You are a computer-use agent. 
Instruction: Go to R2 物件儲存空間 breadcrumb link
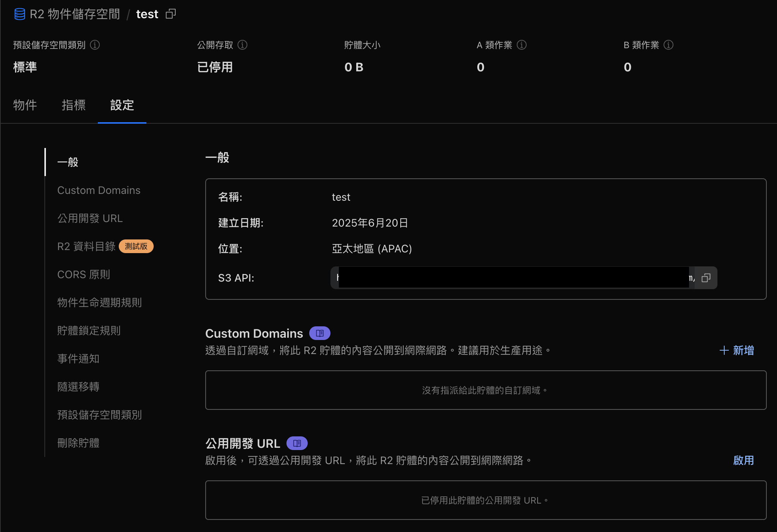(x=75, y=14)
